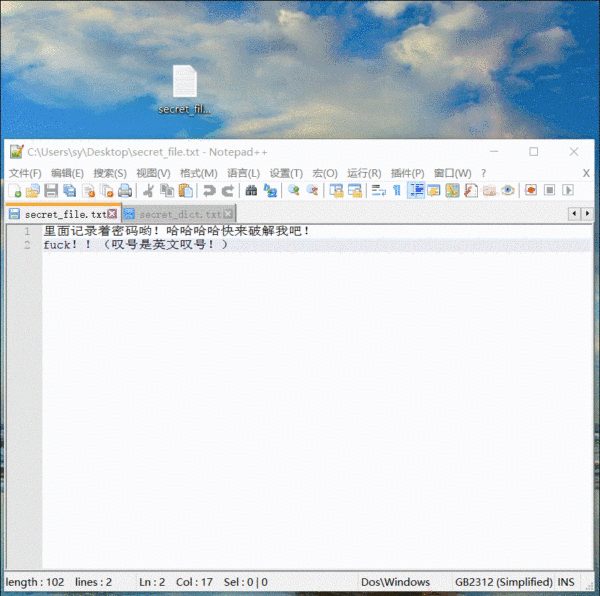The image size is (600, 596).
Task: Switch to the secret_dict.txt tab
Action: 178,214
